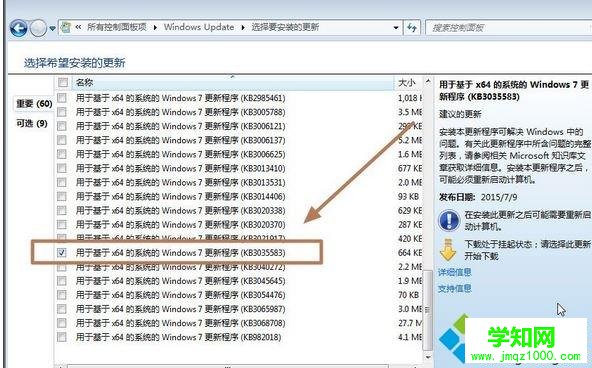The height and width of the screenshot is (368, 592).
Task: Check the KB3014406 update checkbox
Action: coord(62,196)
